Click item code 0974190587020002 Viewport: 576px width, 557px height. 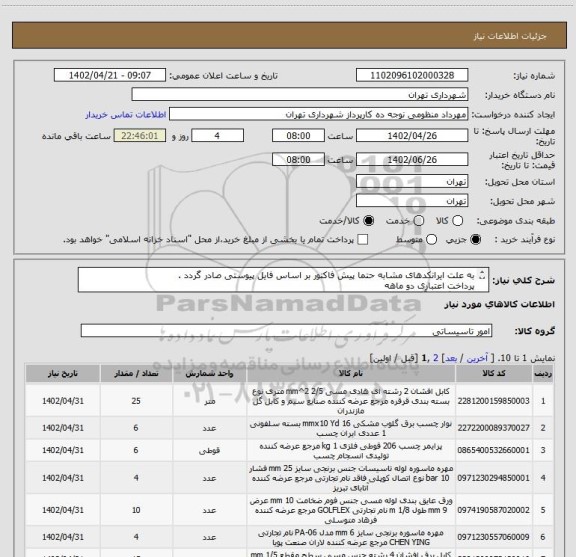(x=493, y=510)
